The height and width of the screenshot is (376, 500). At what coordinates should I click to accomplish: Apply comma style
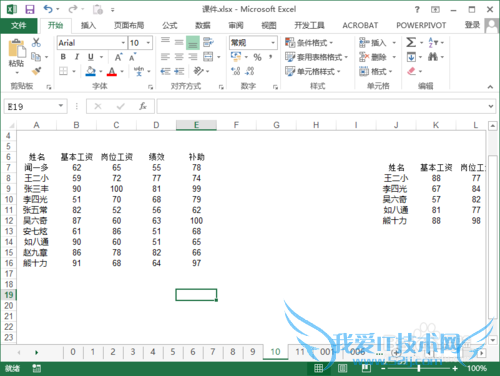(x=271, y=57)
